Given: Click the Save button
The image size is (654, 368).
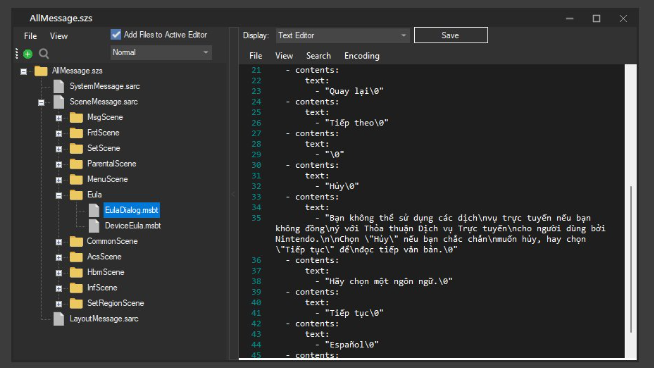Looking at the screenshot, I should (x=450, y=35).
